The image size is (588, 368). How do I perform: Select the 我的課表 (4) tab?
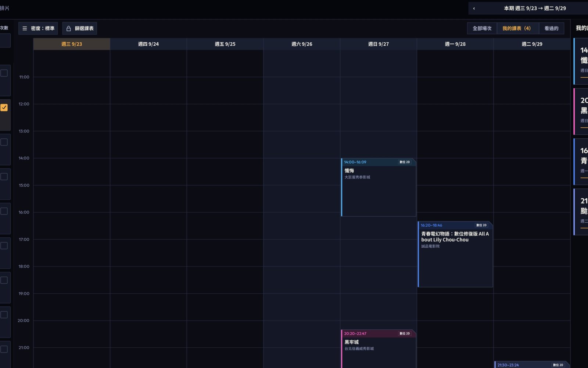point(517,28)
